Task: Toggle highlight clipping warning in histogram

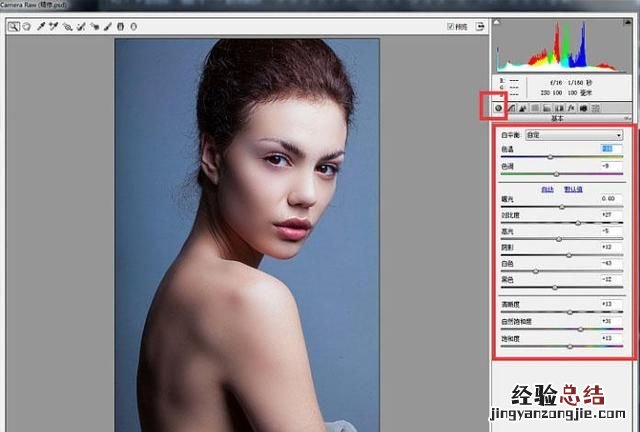Action: pos(627,22)
